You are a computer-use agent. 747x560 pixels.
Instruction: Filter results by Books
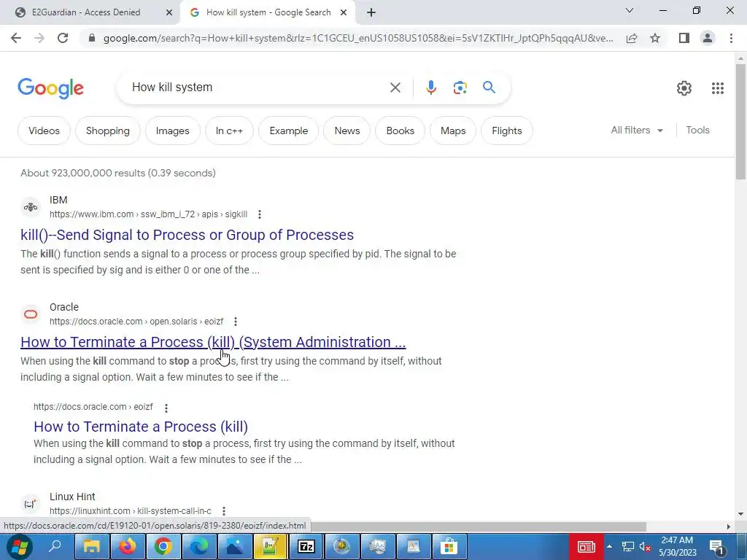pyautogui.click(x=400, y=131)
